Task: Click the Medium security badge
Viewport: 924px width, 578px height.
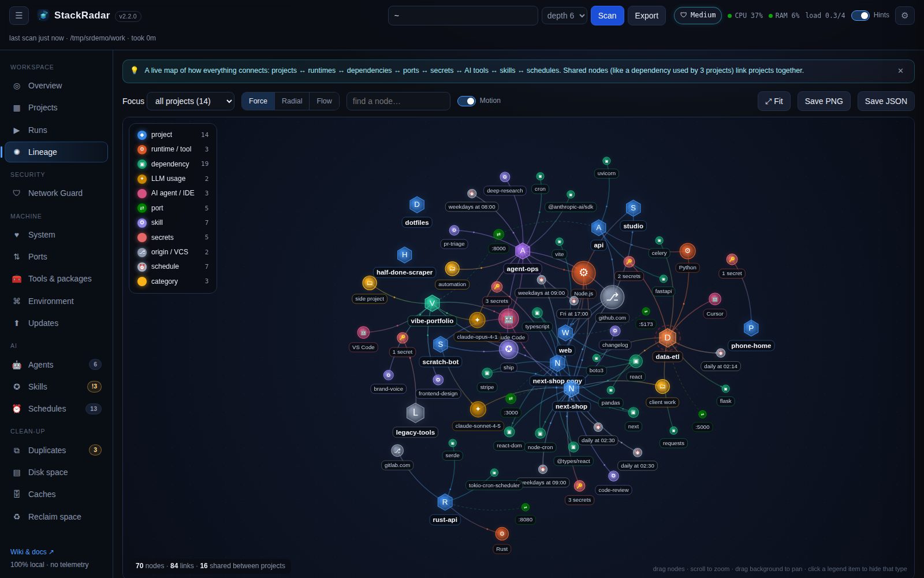Action: (698, 16)
